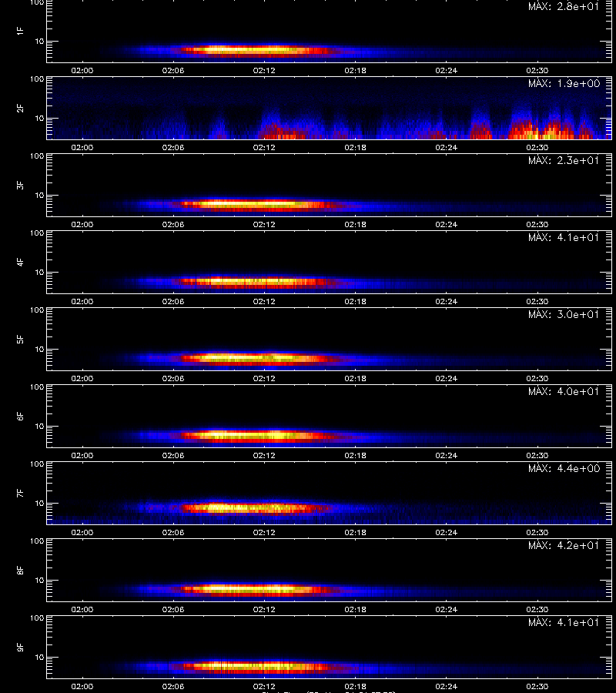This screenshot has height=693, width=616.
Task: Select the 3F panel label
Action: (x=20, y=185)
